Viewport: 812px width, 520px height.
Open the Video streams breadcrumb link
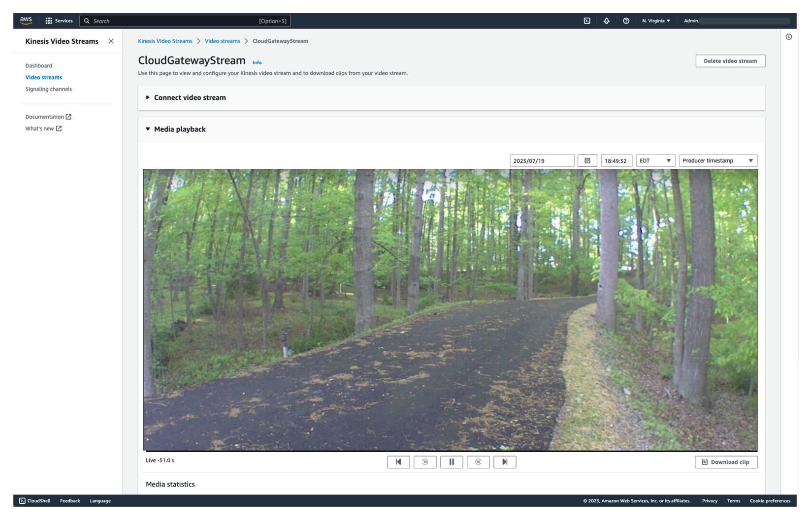coord(222,41)
